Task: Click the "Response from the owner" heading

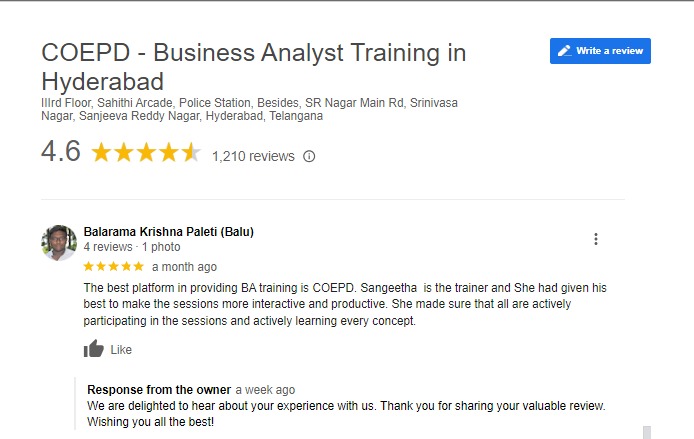Action: 158,389
